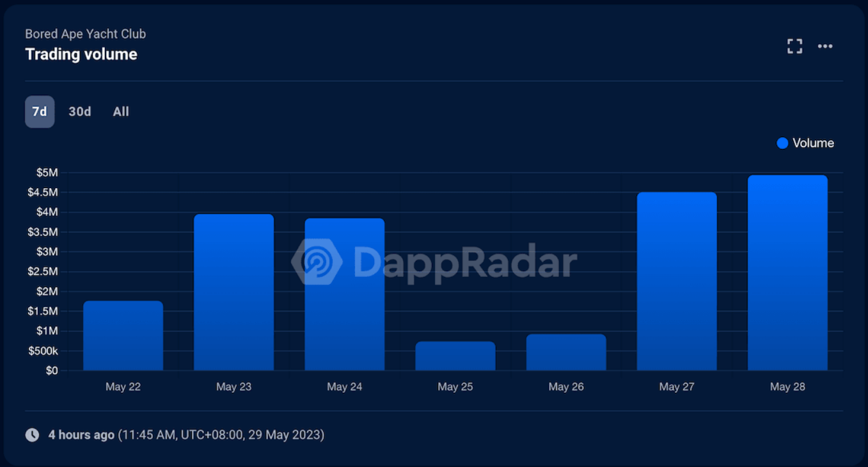
Task: Click the $3.5M y-axis label
Action: pos(43,232)
